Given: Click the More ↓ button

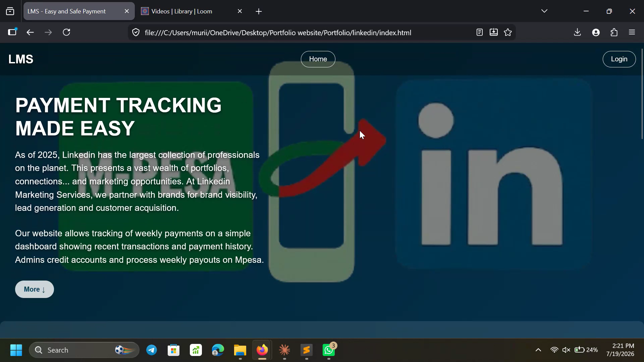Looking at the screenshot, I should pyautogui.click(x=35, y=289).
